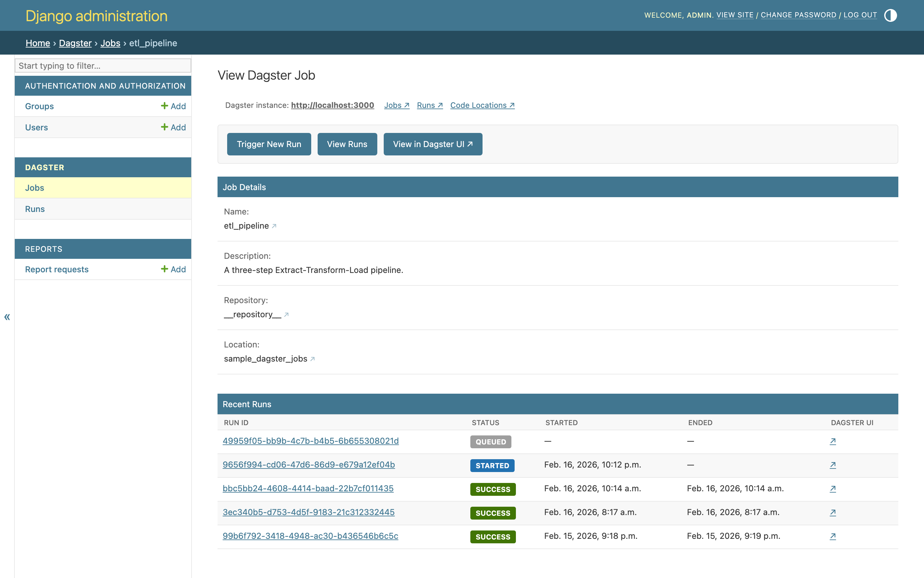Open the Dagster sidebar section header
924x578 pixels.
45,167
